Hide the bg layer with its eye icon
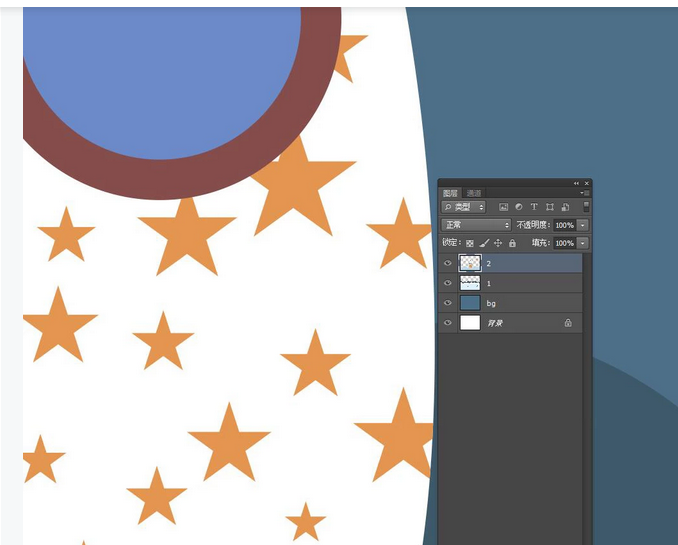Image resolution: width=678 pixels, height=545 pixels. (x=448, y=303)
